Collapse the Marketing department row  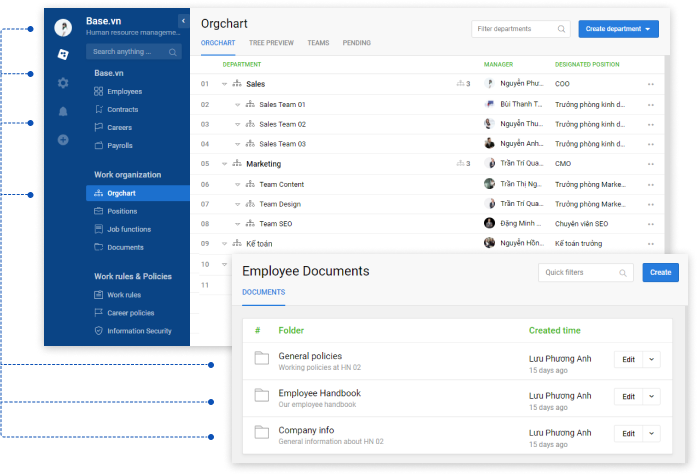(224, 164)
